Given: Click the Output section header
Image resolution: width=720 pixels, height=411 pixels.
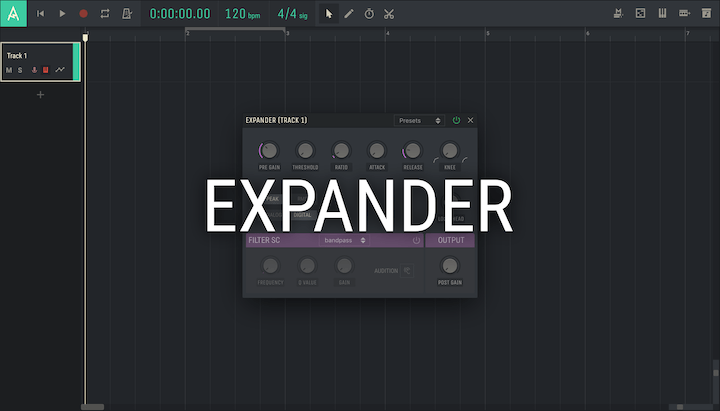Looking at the screenshot, I should pos(450,240).
